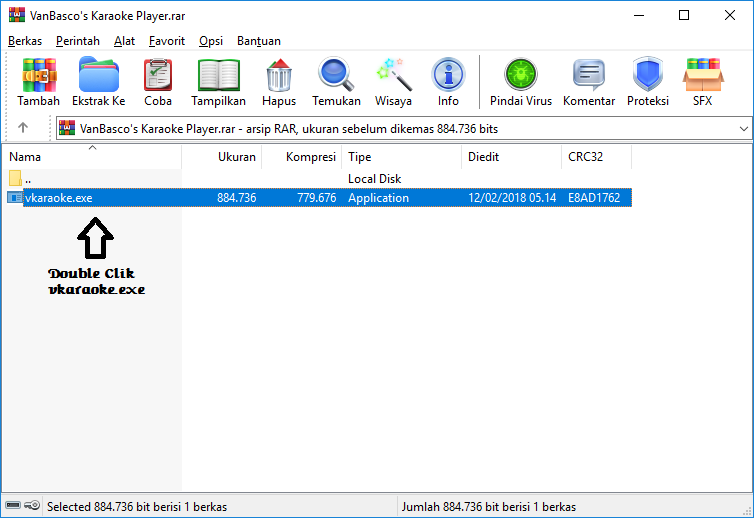
Task: Open the Berkas menu
Action: tap(25, 41)
